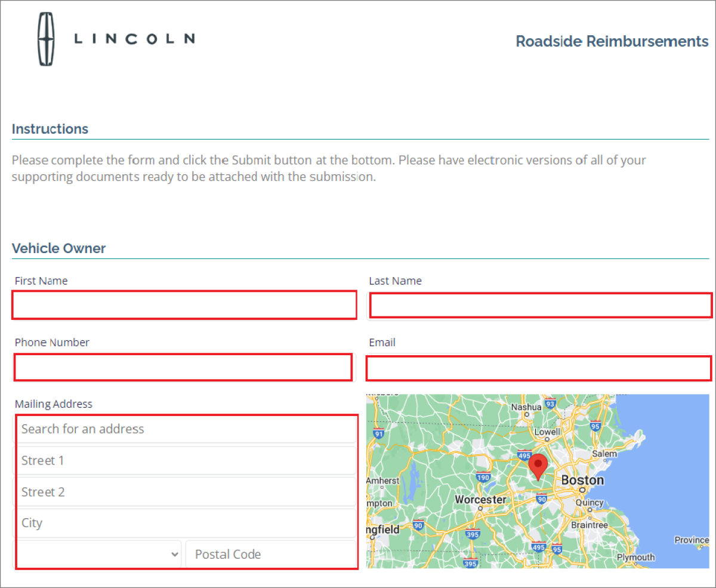The image size is (716, 588).
Task: Focus the Email input field
Action: (539, 368)
